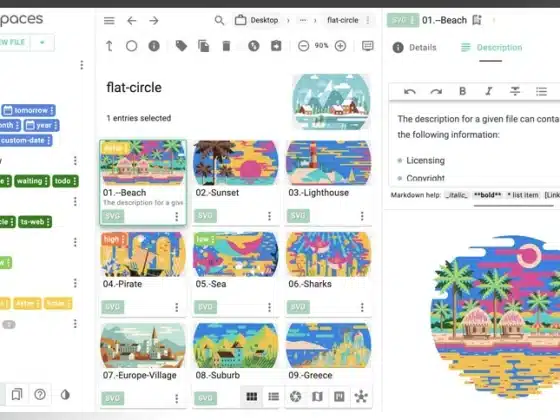560x420 pixels.
Task: Open the flat-circle breadcrumb three-dot menu
Action: [x=368, y=20]
